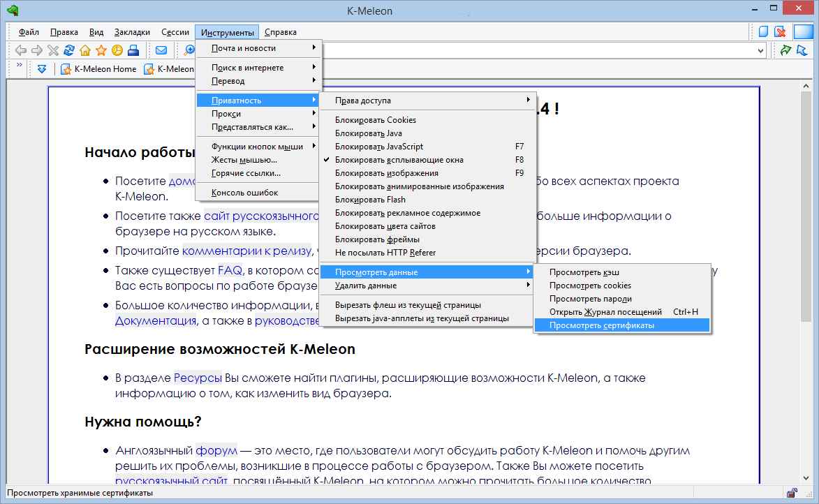Click the green Go arrow icon

pos(786,50)
